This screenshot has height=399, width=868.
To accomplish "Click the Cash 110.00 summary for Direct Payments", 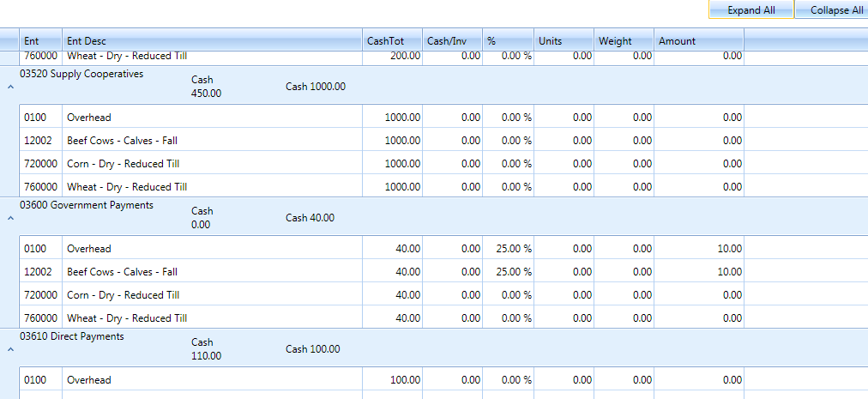I will tap(206, 349).
